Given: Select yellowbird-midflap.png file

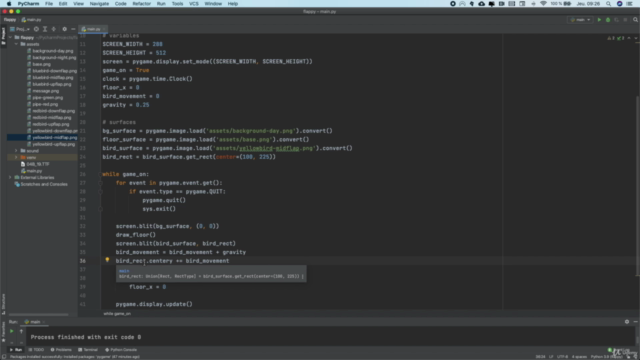Looking at the screenshot, I should tap(51, 138).
